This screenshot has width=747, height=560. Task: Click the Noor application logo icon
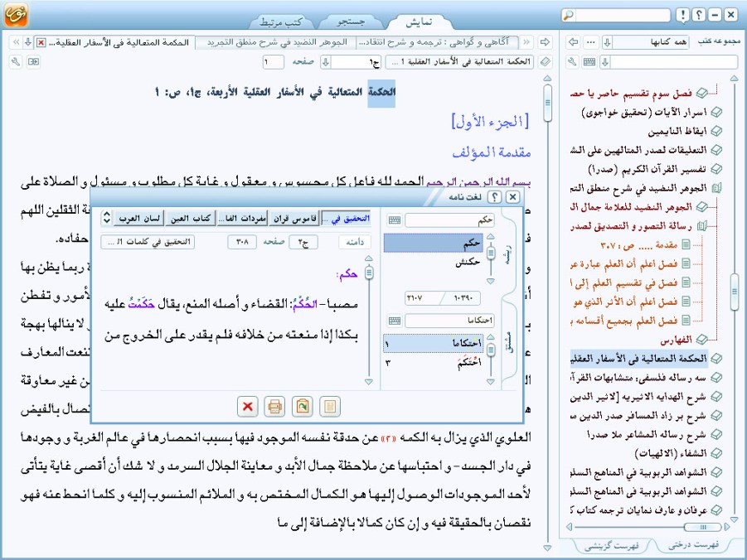(16, 14)
